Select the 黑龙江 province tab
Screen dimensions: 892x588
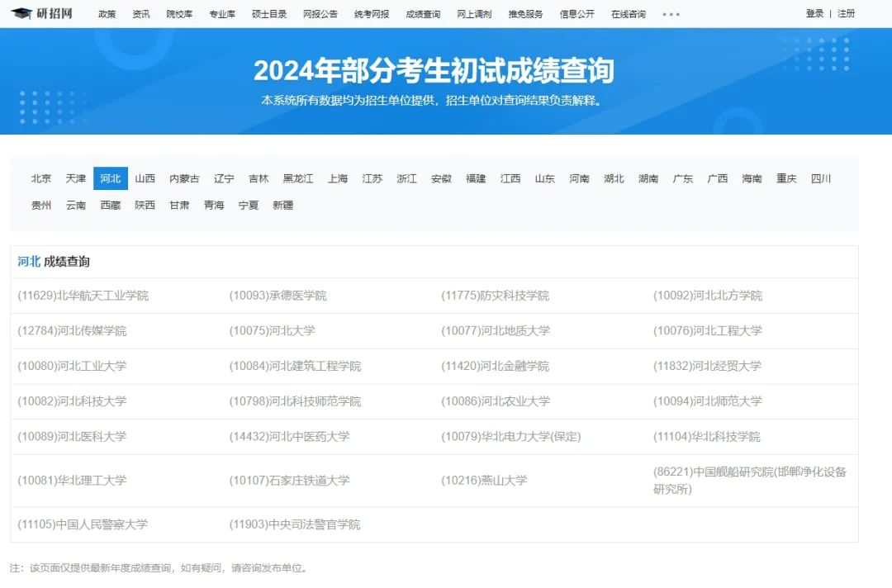pos(298,178)
